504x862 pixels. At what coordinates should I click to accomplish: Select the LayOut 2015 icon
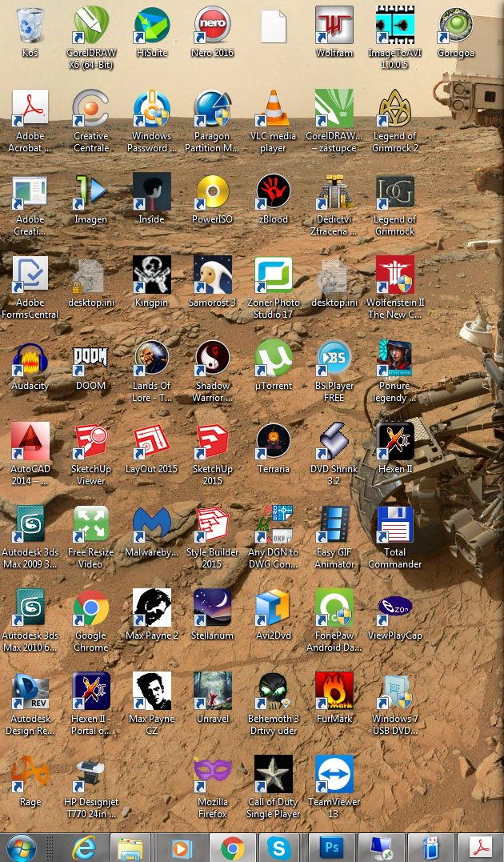coord(152,442)
